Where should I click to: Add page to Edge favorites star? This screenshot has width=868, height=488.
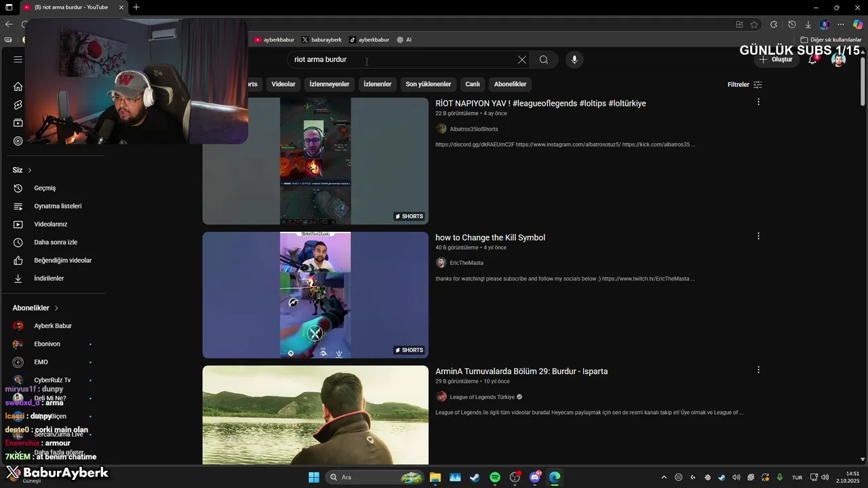[x=754, y=24]
